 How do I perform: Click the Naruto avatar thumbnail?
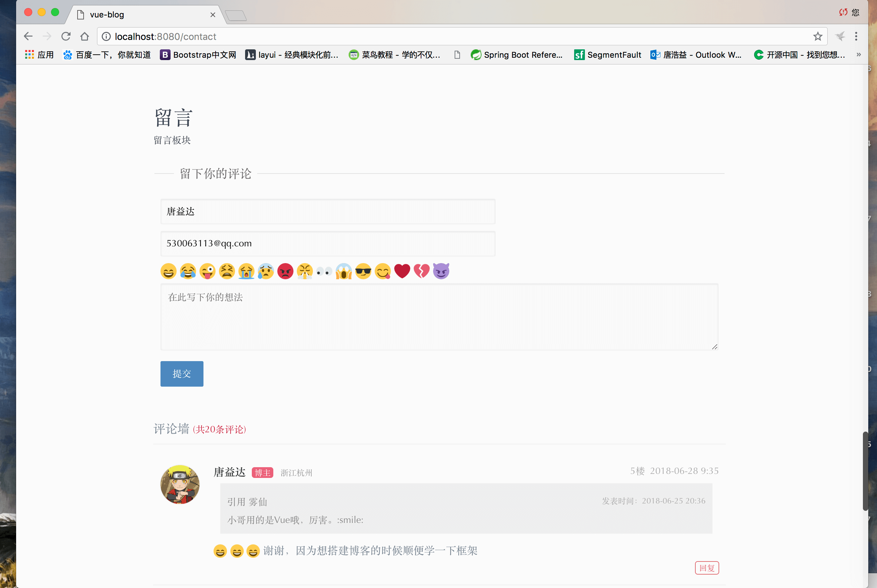tap(180, 484)
